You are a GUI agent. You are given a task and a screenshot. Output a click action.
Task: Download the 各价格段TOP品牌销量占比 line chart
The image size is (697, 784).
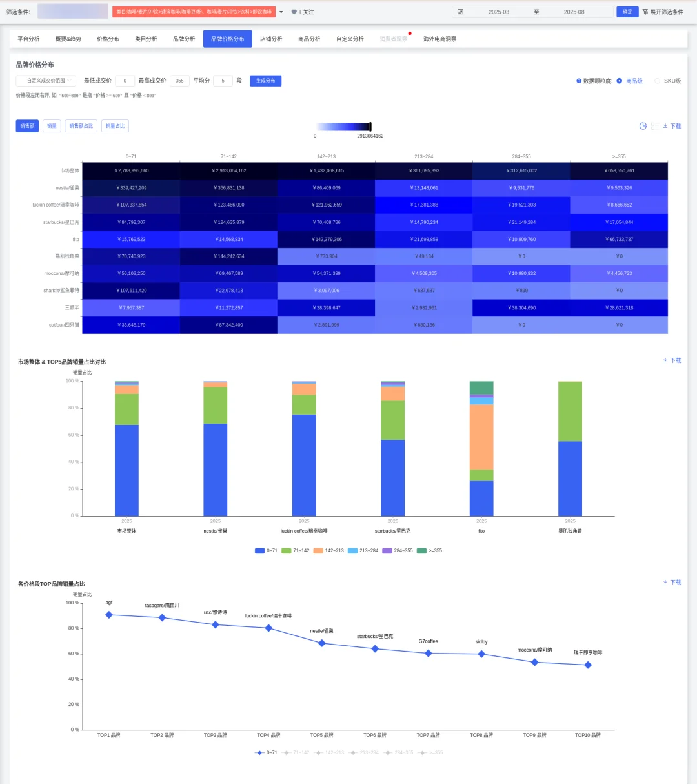(x=672, y=583)
